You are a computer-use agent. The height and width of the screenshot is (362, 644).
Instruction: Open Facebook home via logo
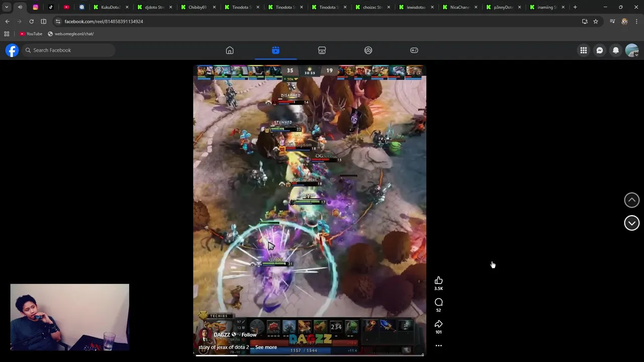click(x=12, y=50)
